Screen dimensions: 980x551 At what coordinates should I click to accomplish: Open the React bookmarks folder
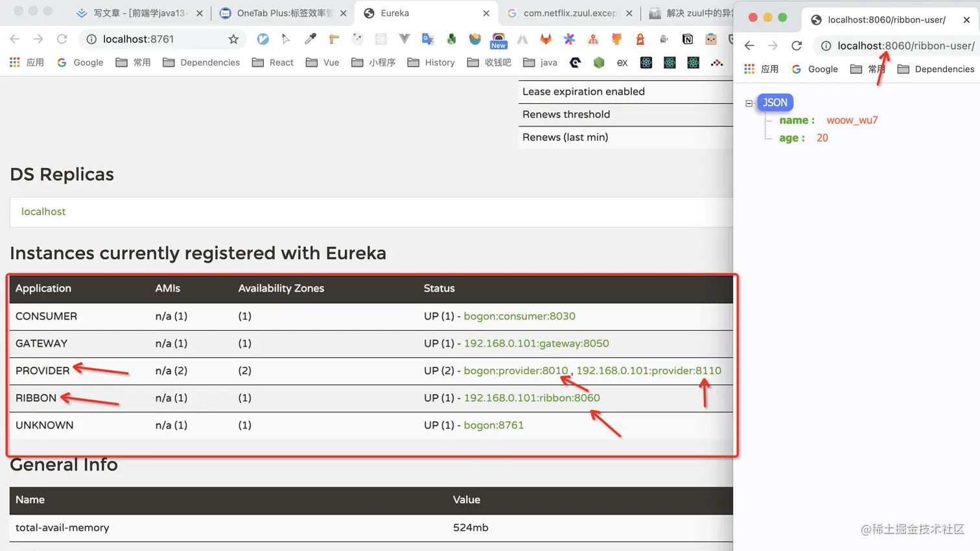(273, 62)
